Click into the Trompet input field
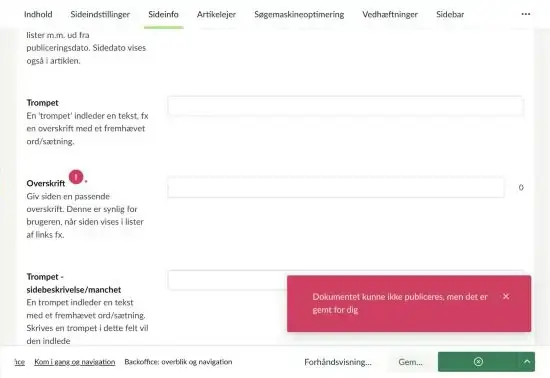The image size is (550, 378). [345, 106]
